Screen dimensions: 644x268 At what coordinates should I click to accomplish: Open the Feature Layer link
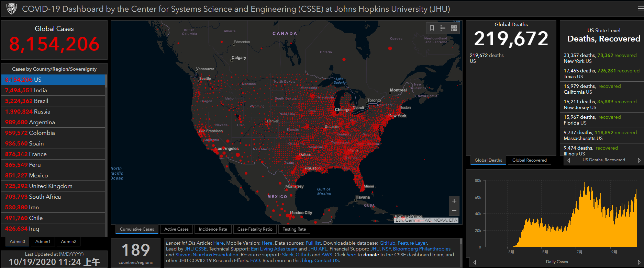coord(412,243)
